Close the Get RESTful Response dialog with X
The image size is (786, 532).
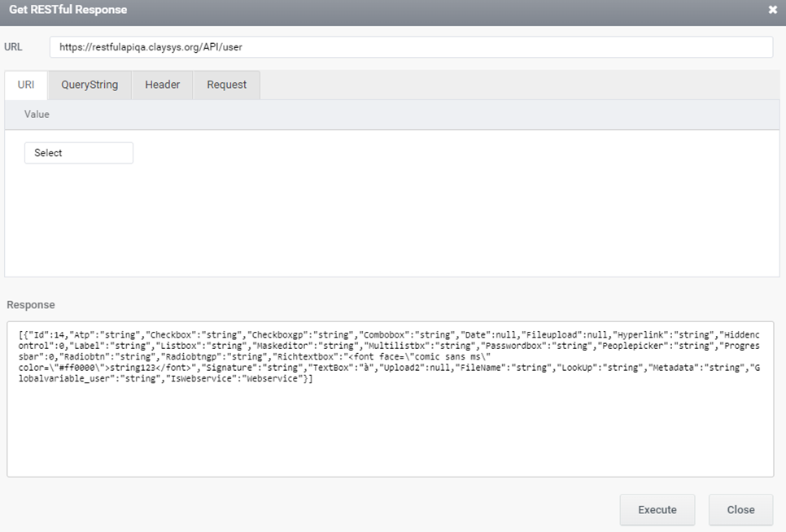click(x=772, y=10)
